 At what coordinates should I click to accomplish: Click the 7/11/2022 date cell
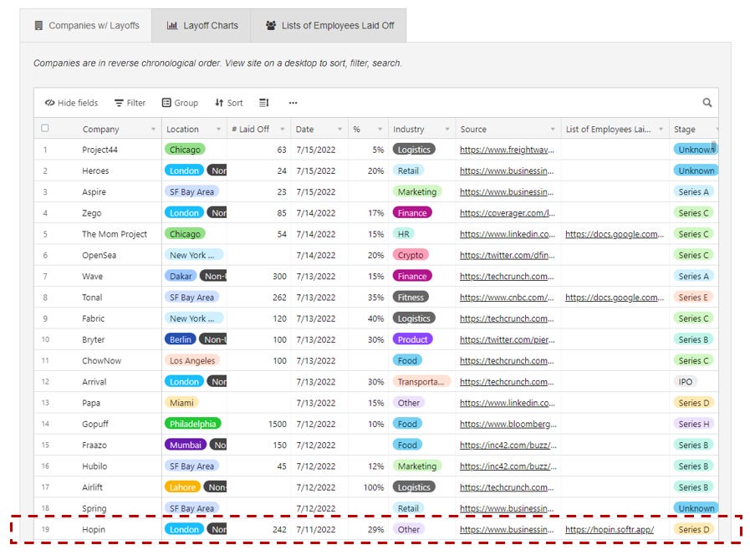(316, 529)
